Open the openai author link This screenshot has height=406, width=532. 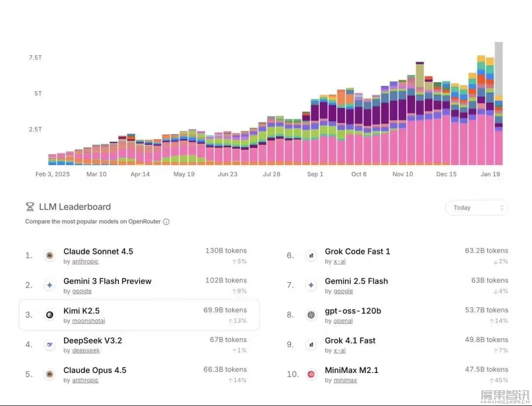(343, 321)
